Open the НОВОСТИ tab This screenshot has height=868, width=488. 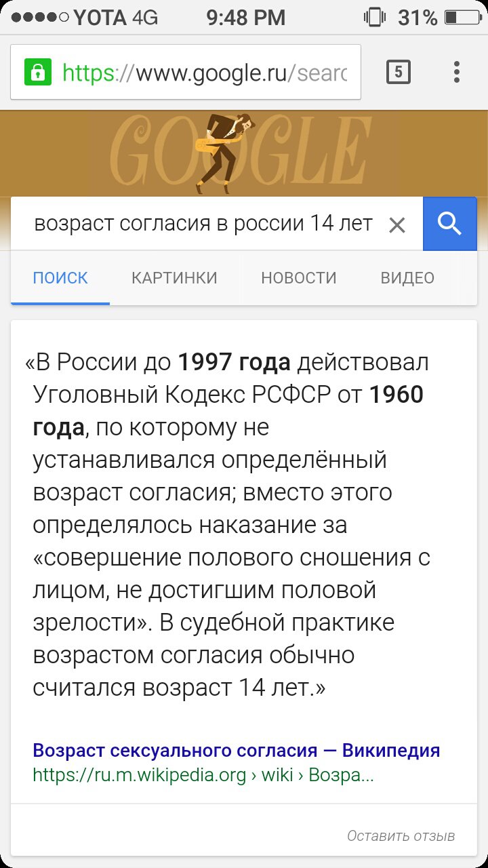(x=299, y=278)
